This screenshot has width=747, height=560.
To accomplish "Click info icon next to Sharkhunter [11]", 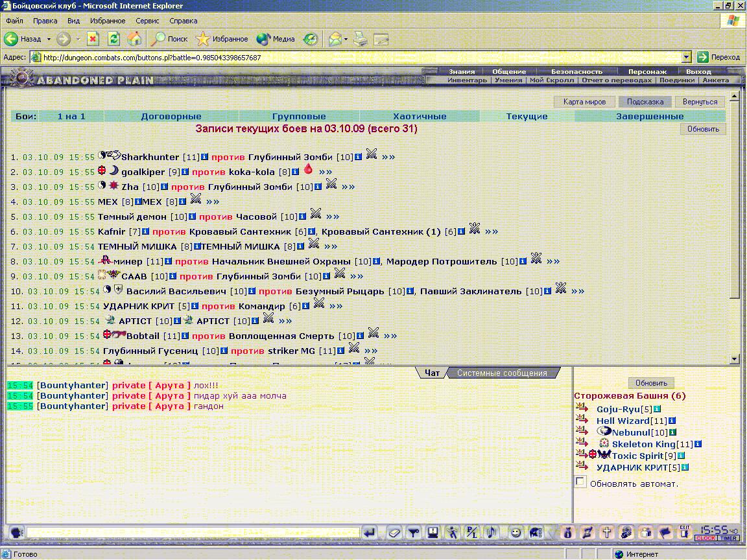I will click(x=204, y=157).
